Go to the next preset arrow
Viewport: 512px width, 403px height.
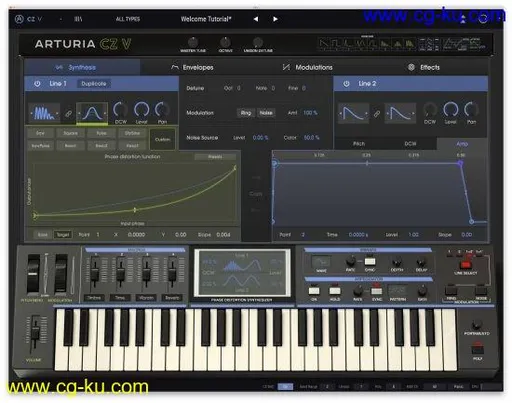pos(275,19)
